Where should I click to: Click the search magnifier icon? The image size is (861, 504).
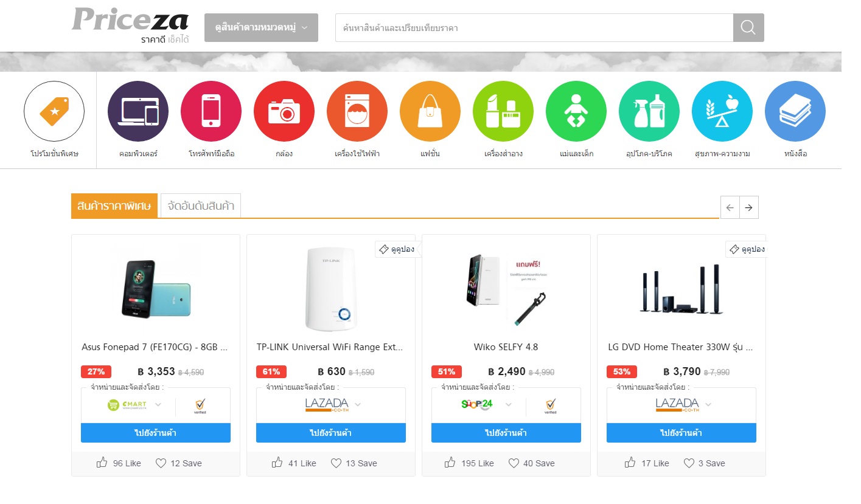(x=748, y=27)
